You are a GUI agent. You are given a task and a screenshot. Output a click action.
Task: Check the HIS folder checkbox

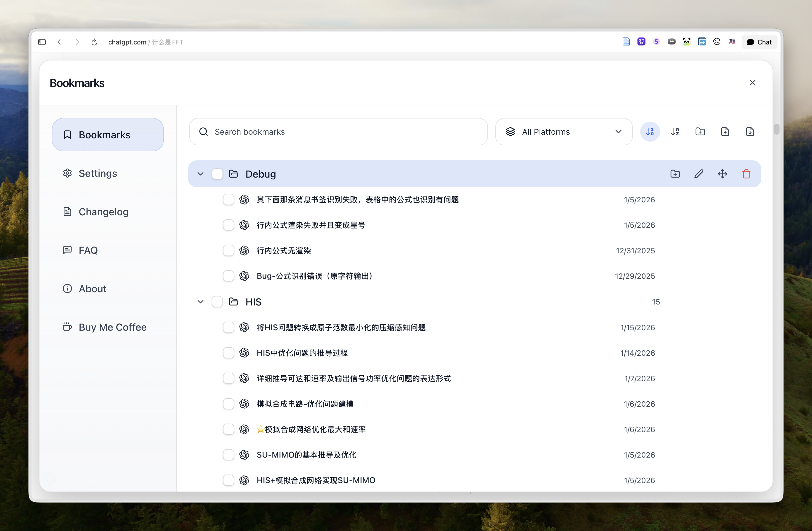[217, 302]
